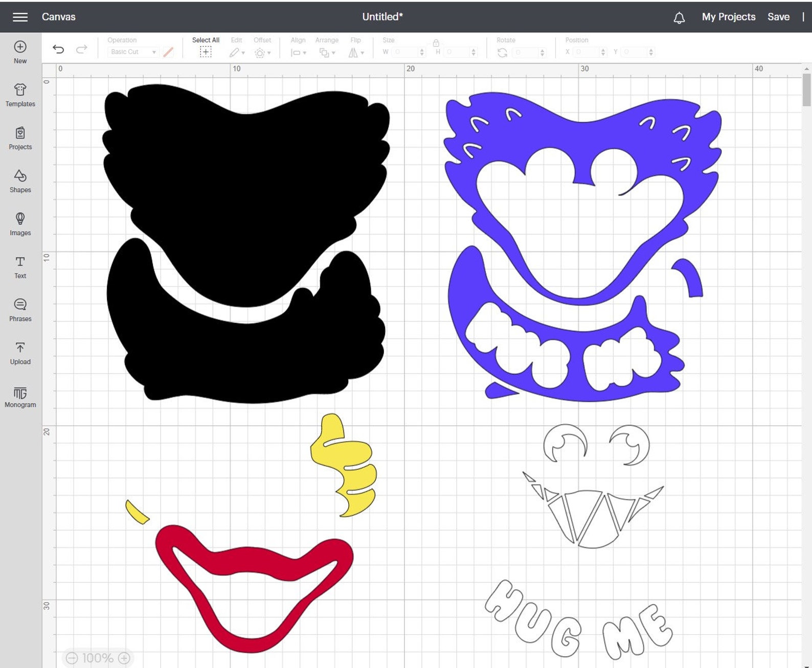812x668 pixels.
Task: Click the Canvas title label
Action: click(x=58, y=17)
